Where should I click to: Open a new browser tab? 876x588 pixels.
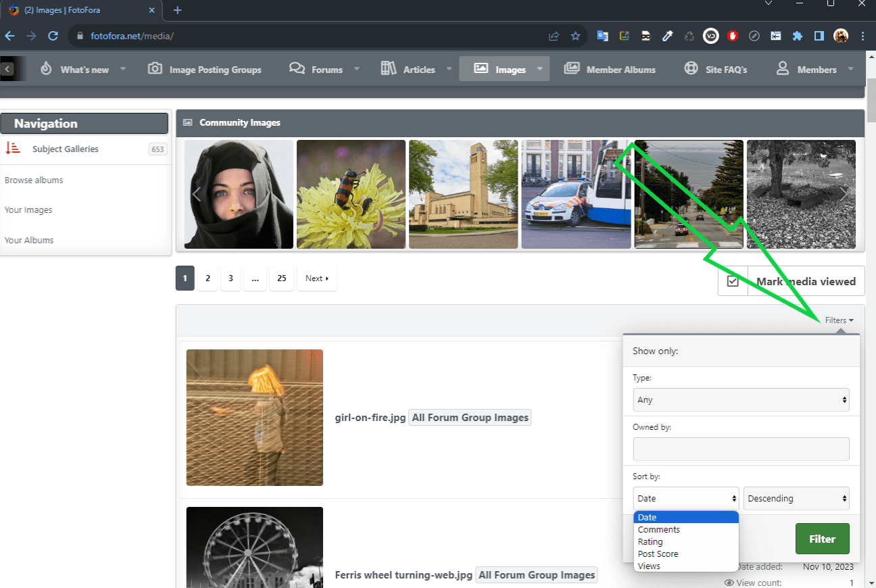click(178, 10)
